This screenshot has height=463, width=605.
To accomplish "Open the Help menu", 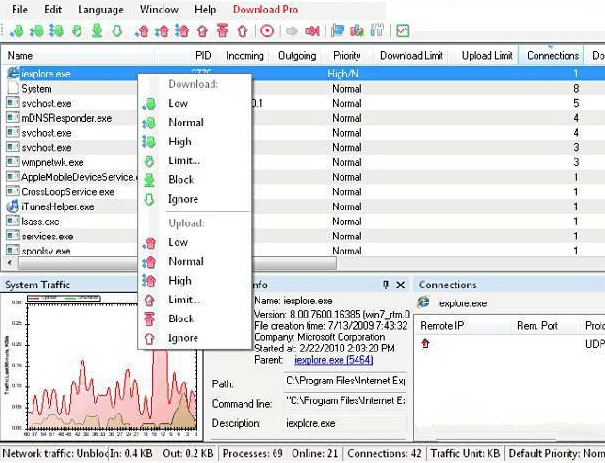I will click(205, 9).
